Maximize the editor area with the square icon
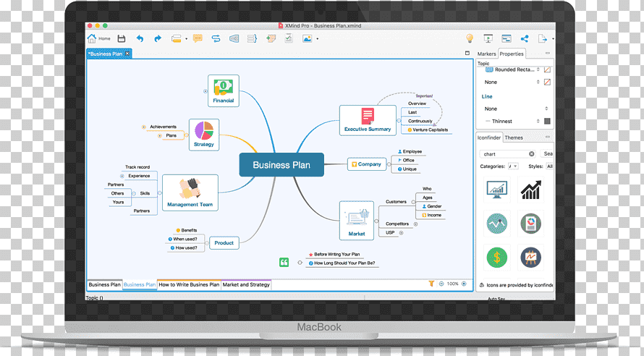The width and height of the screenshot is (644, 356). click(467, 53)
